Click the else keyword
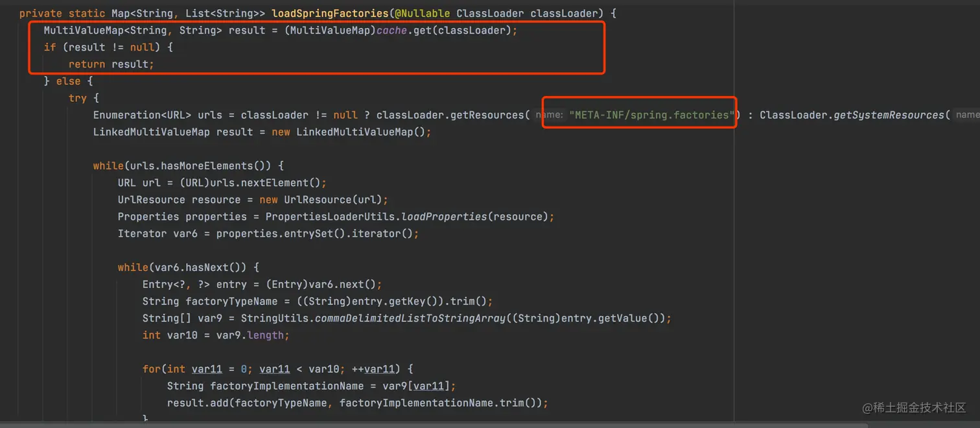 click(68, 81)
